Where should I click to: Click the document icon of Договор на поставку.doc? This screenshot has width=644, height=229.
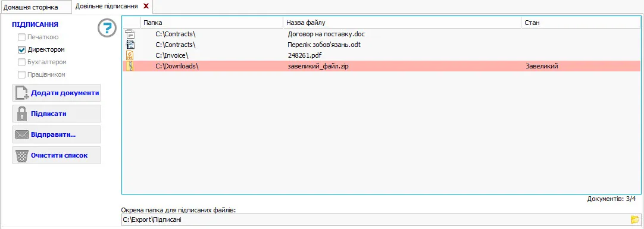(130, 34)
